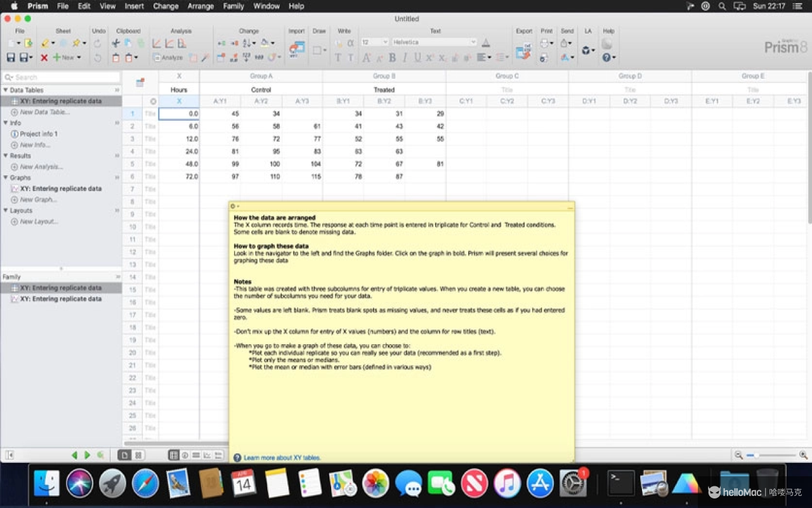This screenshot has height=508, width=812.
Task: Open Safari from the Dock
Action: 145,483
